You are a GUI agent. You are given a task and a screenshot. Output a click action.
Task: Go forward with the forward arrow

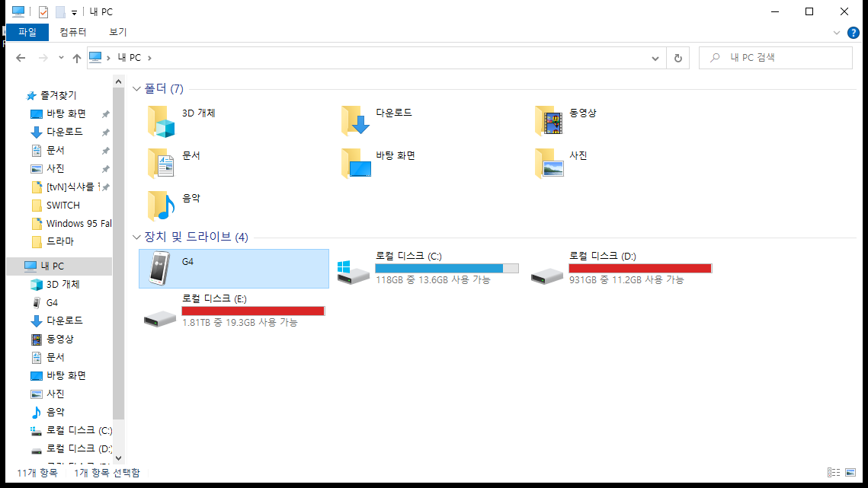(x=43, y=58)
